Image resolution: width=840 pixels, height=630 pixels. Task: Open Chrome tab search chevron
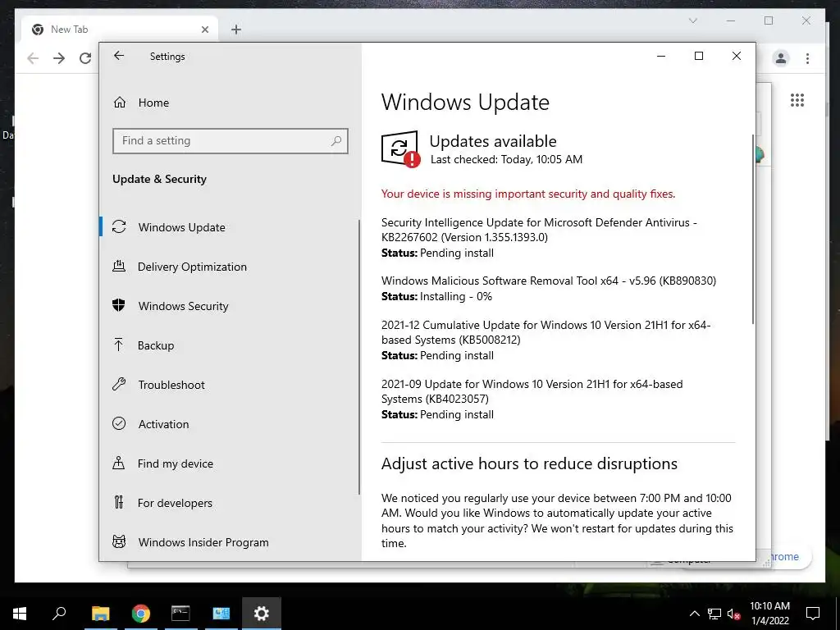(x=692, y=21)
